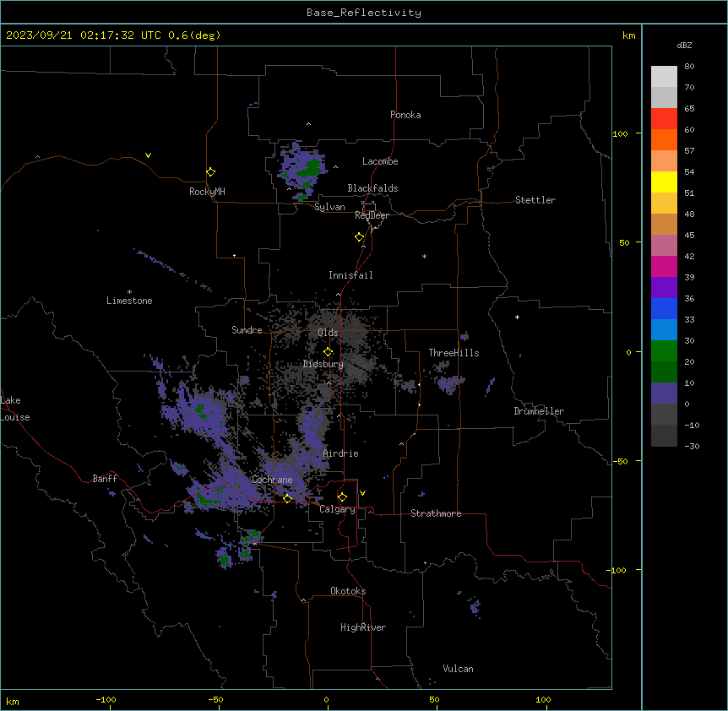This screenshot has width=728, height=711.
Task: Select the Limestone label
Action: [129, 301]
